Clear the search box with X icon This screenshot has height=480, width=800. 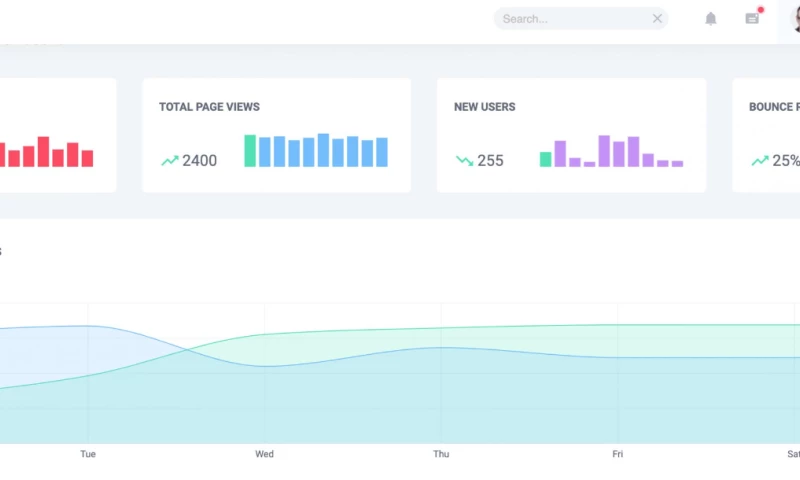point(657,19)
